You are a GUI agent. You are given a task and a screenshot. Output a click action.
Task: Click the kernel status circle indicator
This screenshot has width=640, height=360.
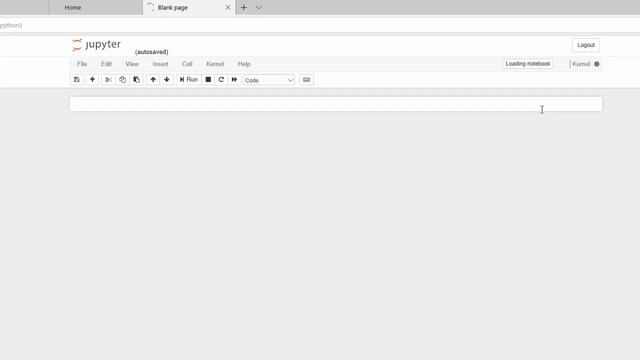pos(597,64)
